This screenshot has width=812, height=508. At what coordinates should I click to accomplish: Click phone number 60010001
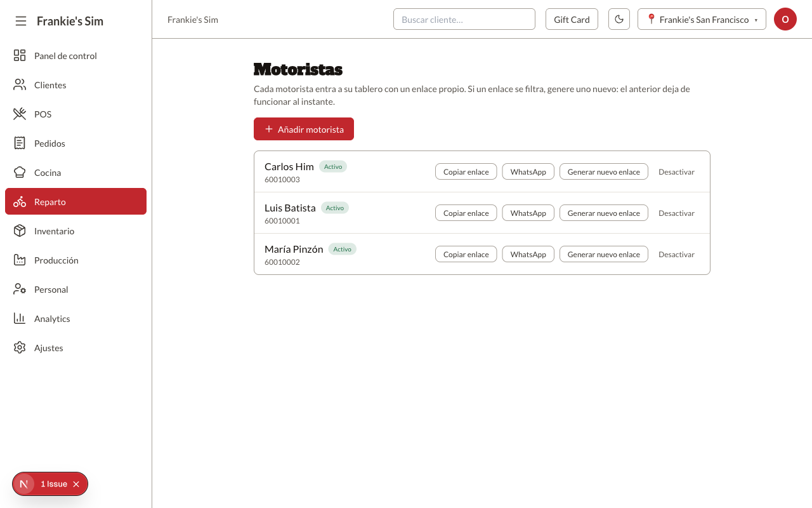coord(282,221)
